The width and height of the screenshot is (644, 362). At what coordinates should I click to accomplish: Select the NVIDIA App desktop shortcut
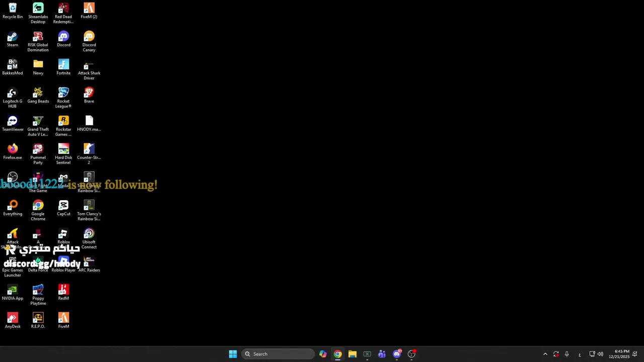(x=13, y=293)
